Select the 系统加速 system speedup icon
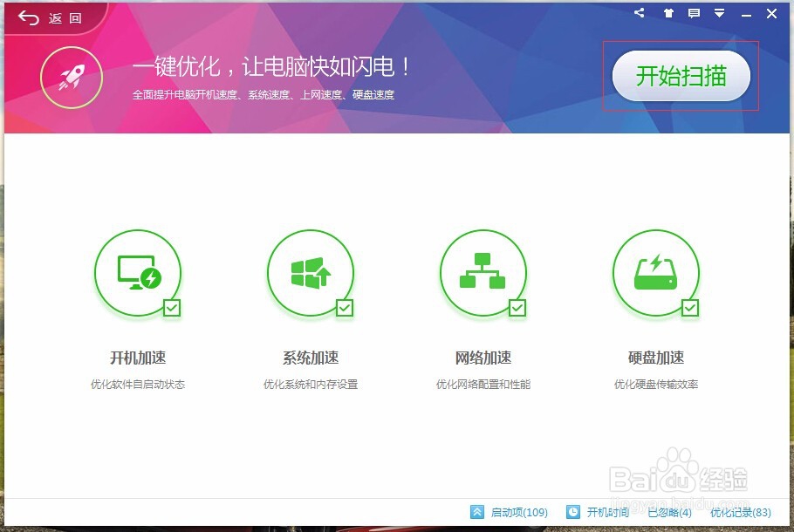Image resolution: width=794 pixels, height=532 pixels. tap(311, 273)
